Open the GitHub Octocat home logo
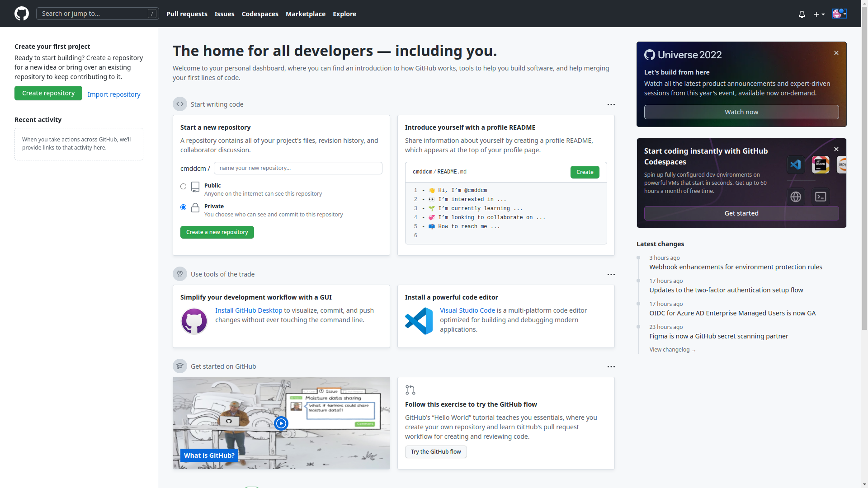This screenshot has height=488, width=868. point(22,14)
